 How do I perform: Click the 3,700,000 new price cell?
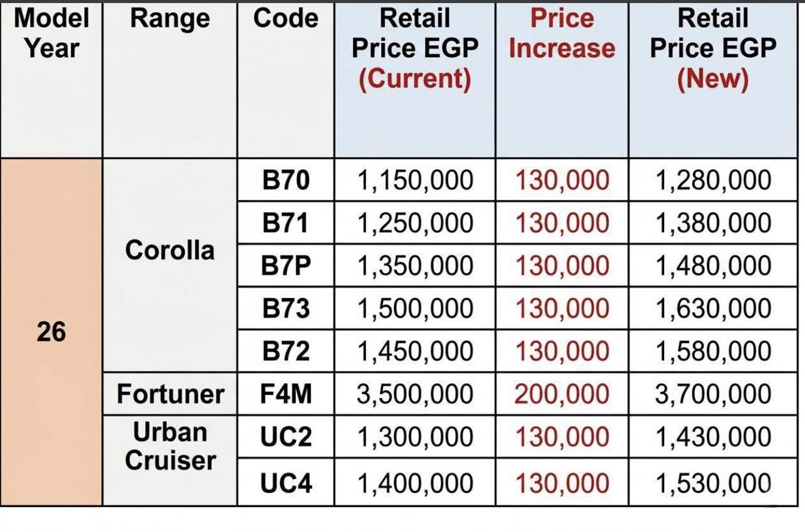[x=712, y=394]
